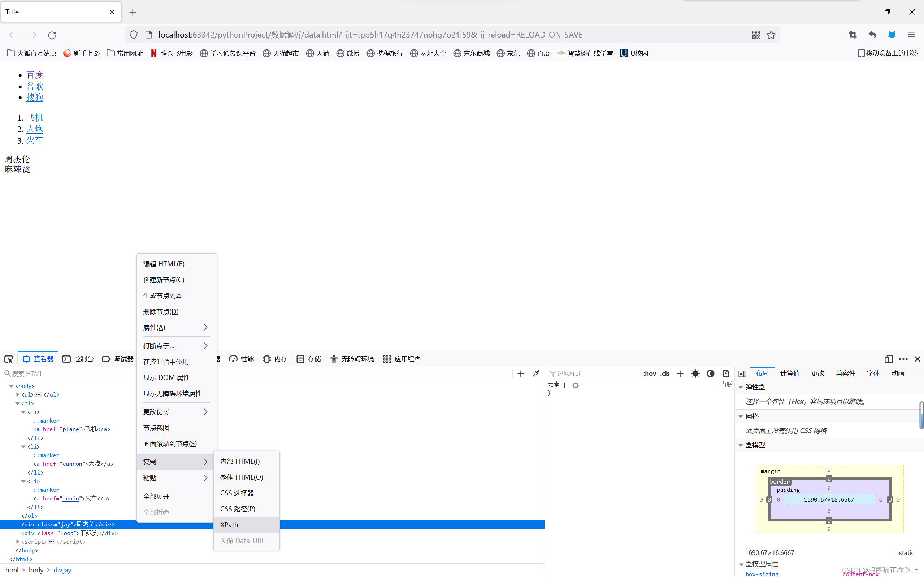Click the create new node plus icon
Screen dimensions: 924x577
pos(520,373)
